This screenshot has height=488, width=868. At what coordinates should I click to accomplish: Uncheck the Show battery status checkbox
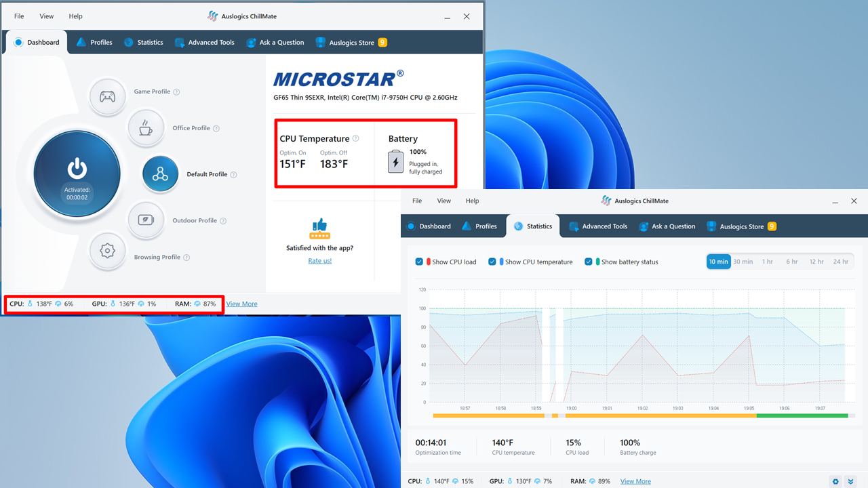pyautogui.click(x=589, y=262)
